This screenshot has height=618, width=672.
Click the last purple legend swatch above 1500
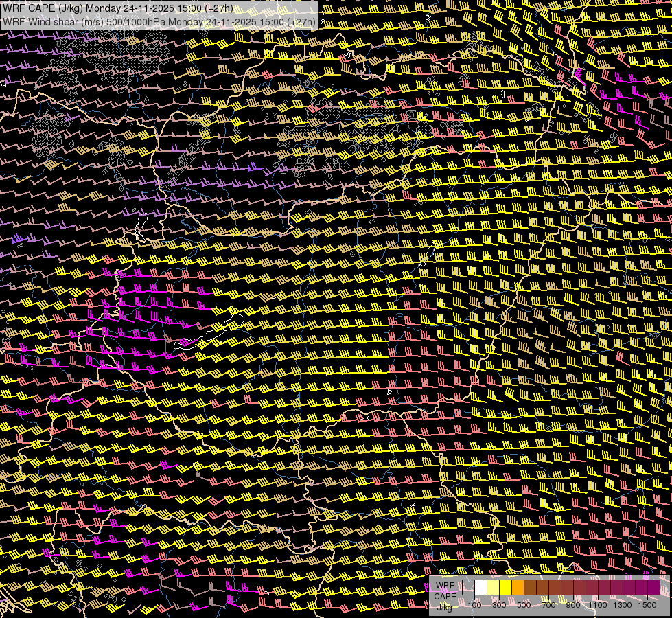click(654, 587)
